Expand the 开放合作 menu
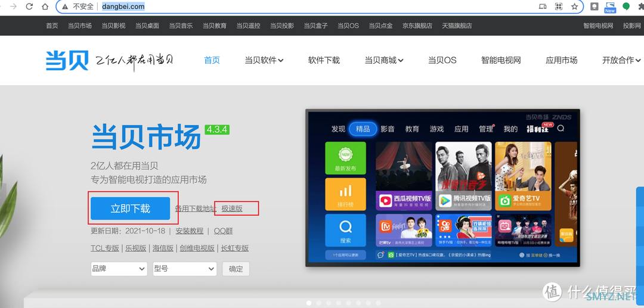The image size is (644, 308). (621, 60)
